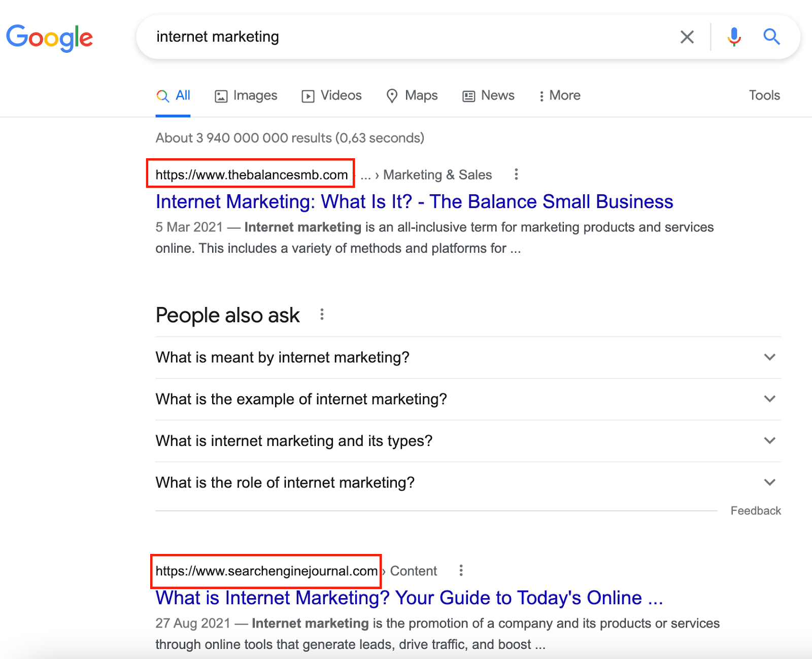
Task: Go to the News tab
Action: pyautogui.click(x=488, y=96)
